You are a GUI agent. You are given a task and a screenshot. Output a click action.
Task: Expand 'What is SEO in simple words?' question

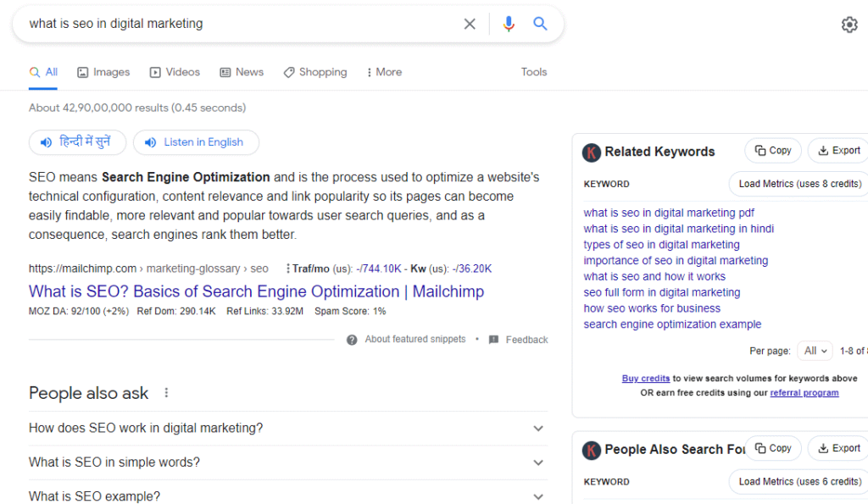point(537,462)
